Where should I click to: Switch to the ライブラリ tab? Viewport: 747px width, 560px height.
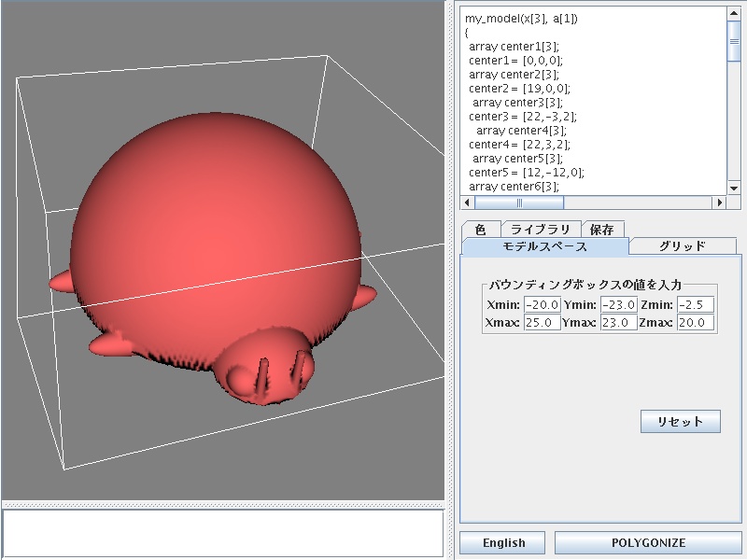540,230
